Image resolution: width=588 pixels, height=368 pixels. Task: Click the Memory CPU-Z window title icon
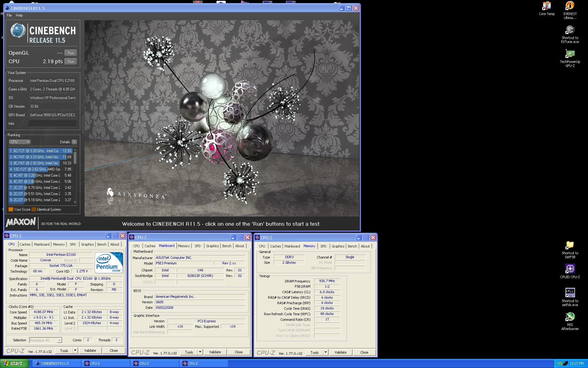pos(257,238)
